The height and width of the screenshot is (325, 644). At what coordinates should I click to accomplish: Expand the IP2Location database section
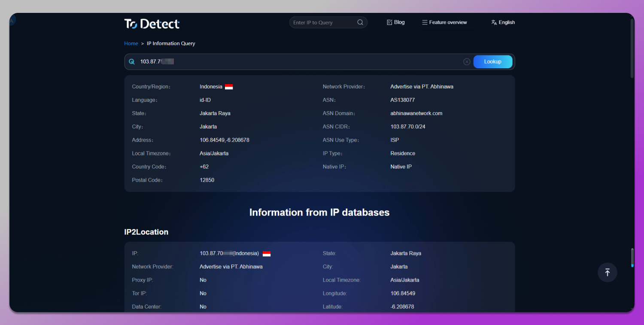pyautogui.click(x=146, y=232)
